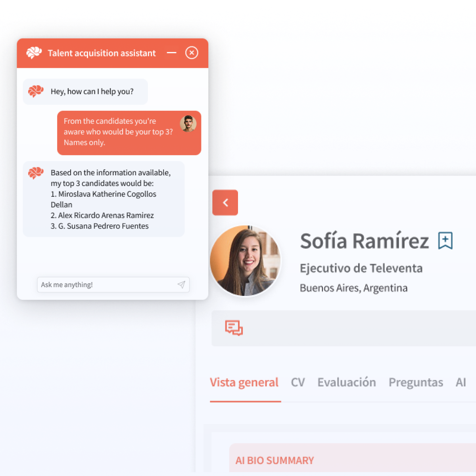Open the Preguntas tab

pos(416,382)
